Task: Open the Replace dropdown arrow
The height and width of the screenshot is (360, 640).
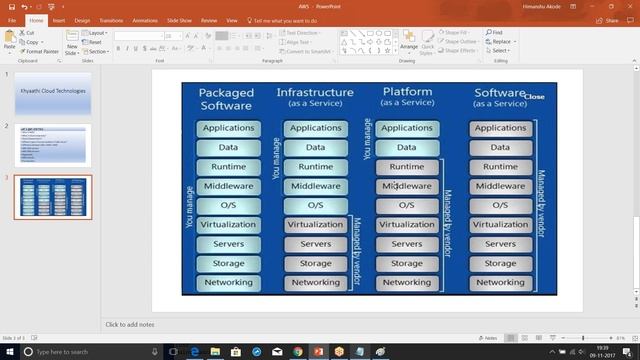Action: [x=515, y=42]
